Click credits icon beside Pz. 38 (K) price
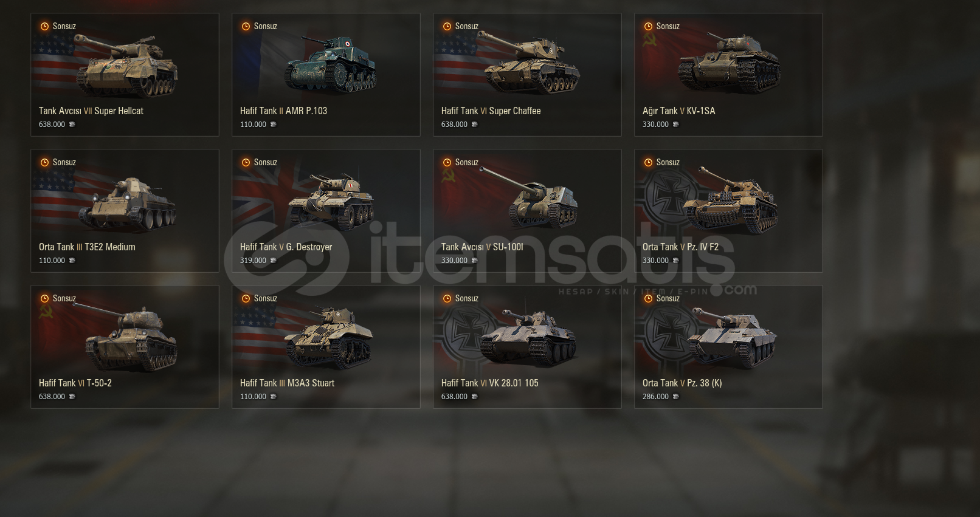Screen dimensions: 980x517 click(x=675, y=397)
